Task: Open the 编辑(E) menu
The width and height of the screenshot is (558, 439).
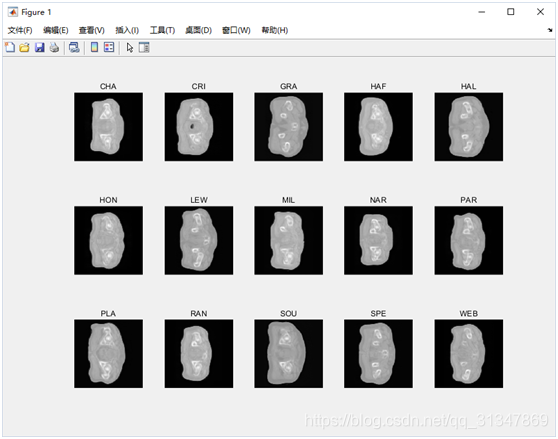Action: click(56, 30)
